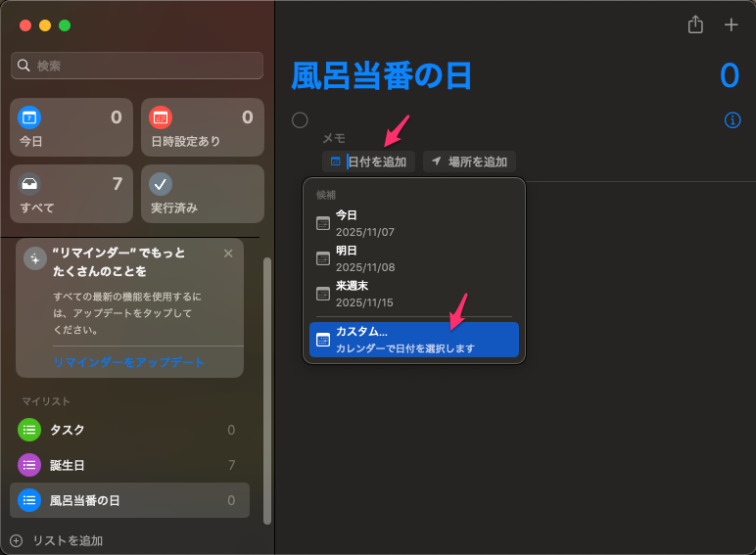Open the 今日 smart list tile

click(x=71, y=127)
